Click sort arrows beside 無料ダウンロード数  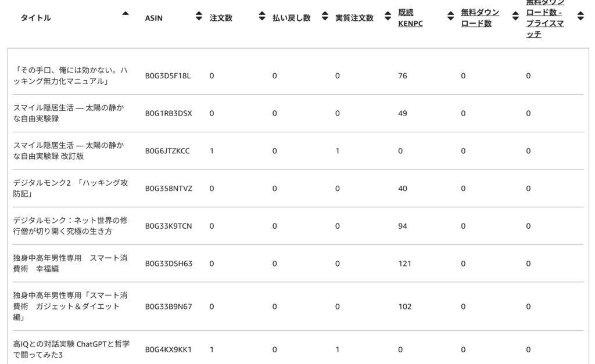click(x=515, y=17)
